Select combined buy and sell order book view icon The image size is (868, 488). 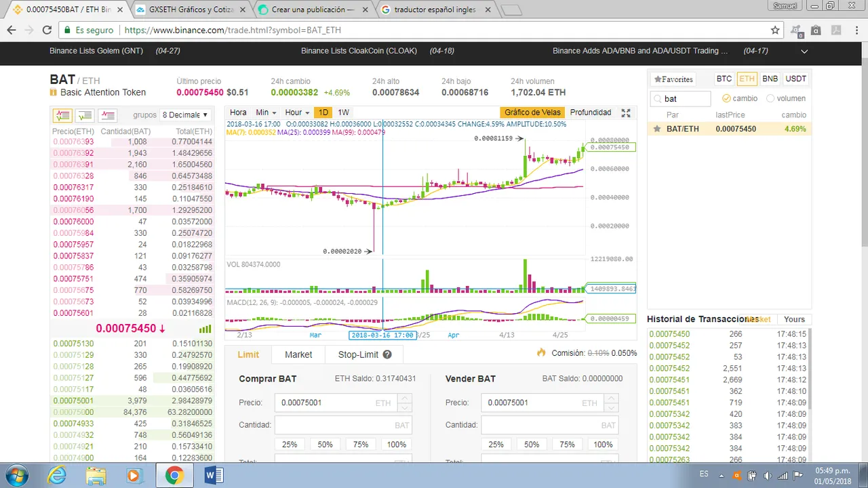(x=62, y=115)
